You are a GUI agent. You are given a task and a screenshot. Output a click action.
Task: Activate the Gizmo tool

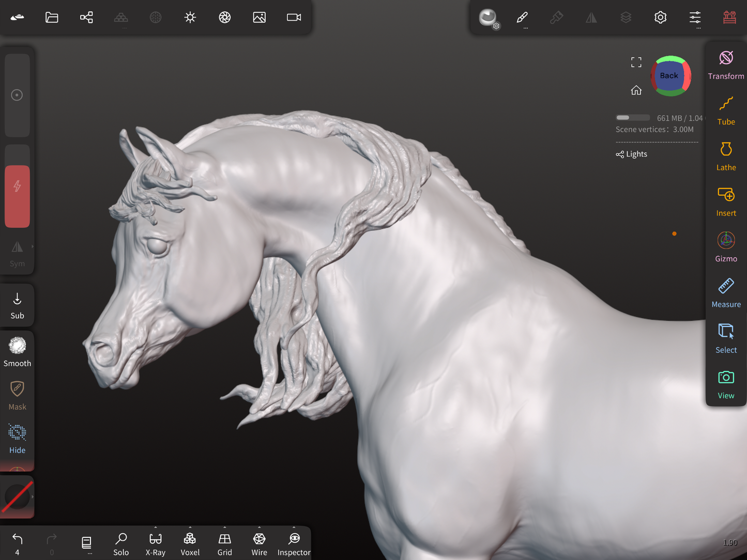pyautogui.click(x=726, y=247)
